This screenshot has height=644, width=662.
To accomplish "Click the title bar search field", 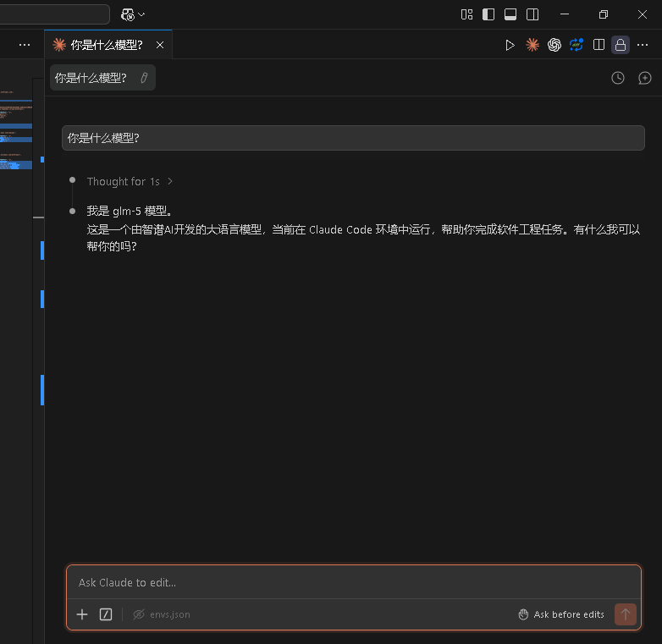I will click(x=54, y=14).
